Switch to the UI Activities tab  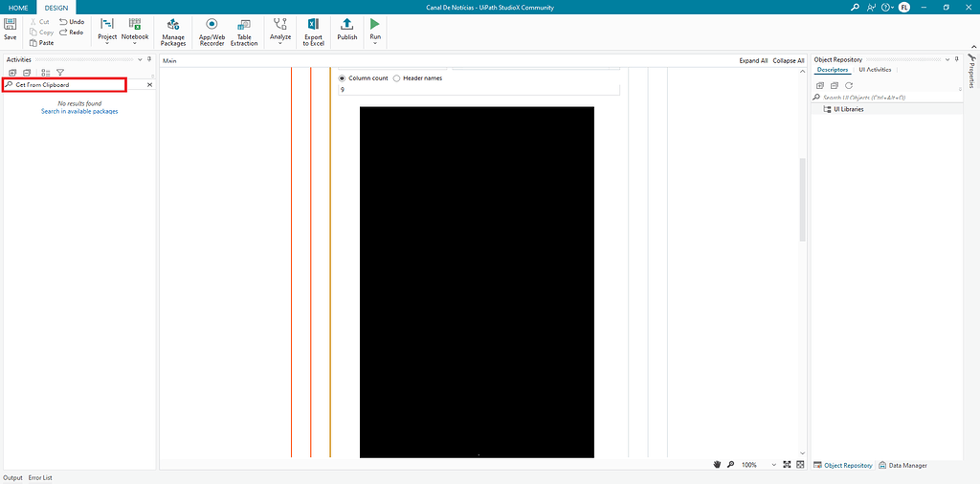(x=875, y=70)
